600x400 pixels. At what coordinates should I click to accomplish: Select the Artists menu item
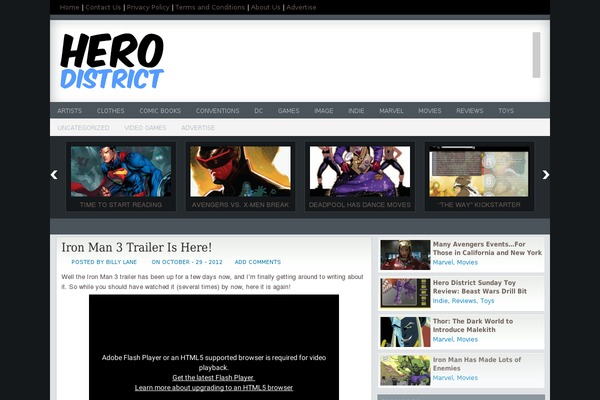click(x=70, y=111)
